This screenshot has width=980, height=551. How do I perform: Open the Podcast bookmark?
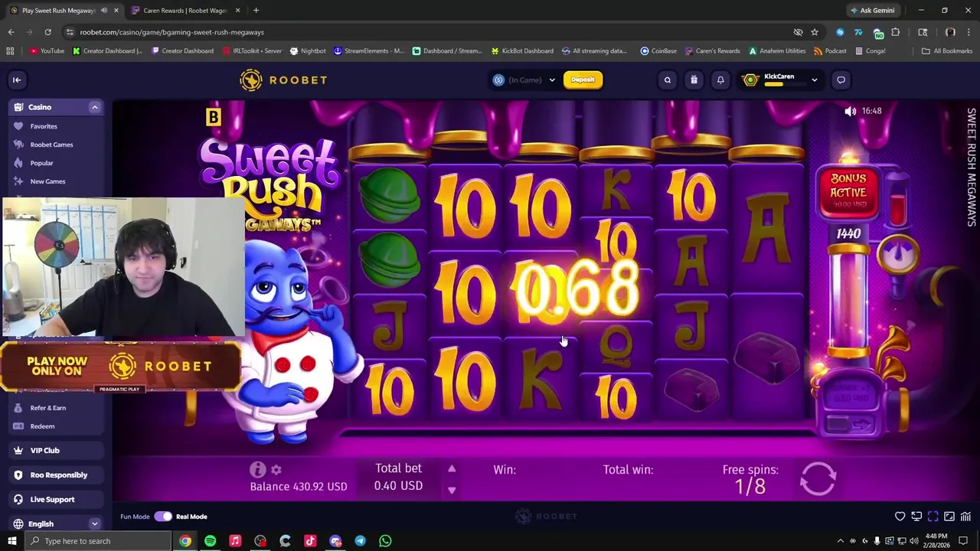(x=830, y=51)
